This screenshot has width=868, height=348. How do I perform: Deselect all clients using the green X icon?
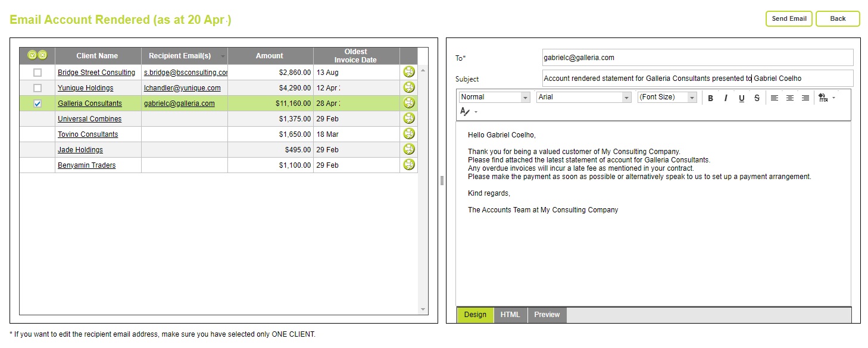pyautogui.click(x=42, y=55)
